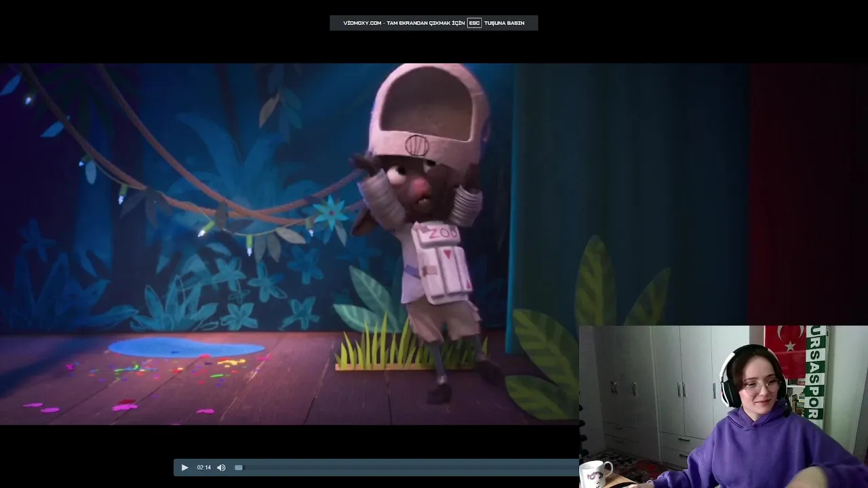The width and height of the screenshot is (868, 488).
Task: Click the 02:14 elapsed time display
Action: (203, 468)
